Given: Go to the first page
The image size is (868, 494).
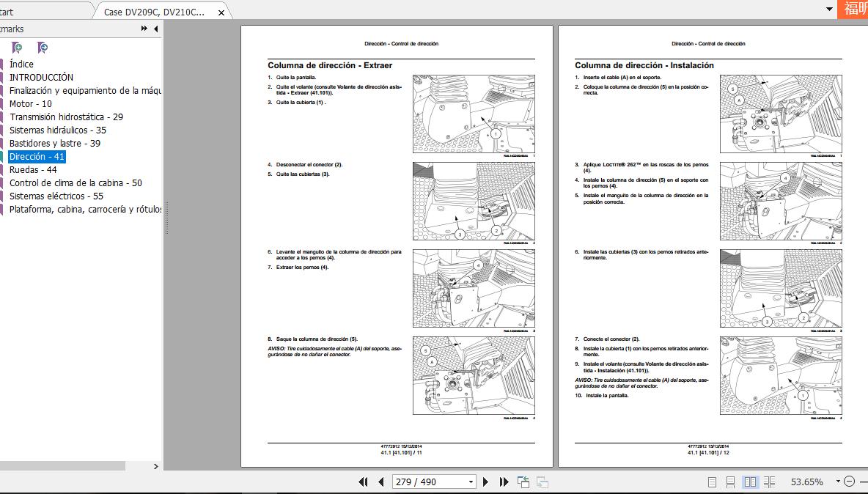Looking at the screenshot, I should (363, 482).
